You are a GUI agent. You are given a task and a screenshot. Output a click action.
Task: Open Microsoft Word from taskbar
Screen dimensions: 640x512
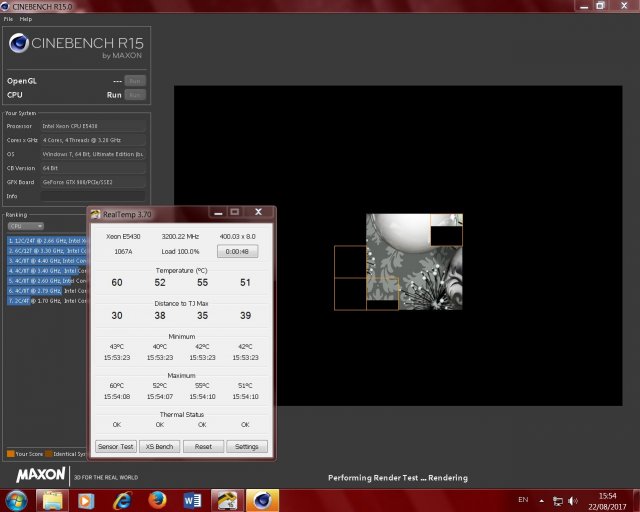pyautogui.click(x=192, y=499)
